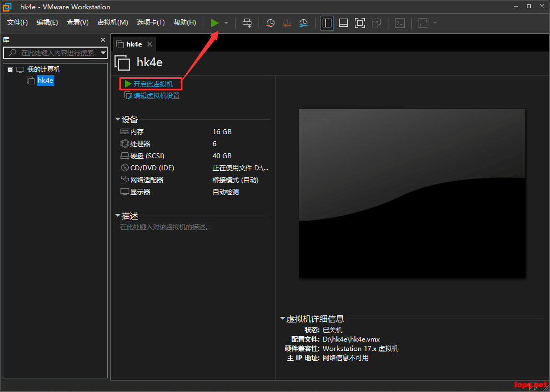This screenshot has height=392, width=550.
Task: Take a snapshot of this virtual machine
Action: pyautogui.click(x=270, y=23)
